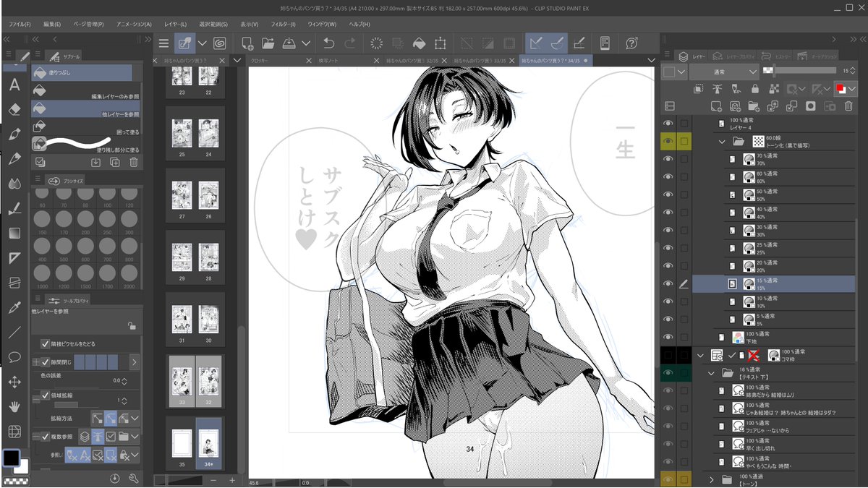Screen dimensions: 868x488
Task: Click Create layer mask icon
Action: (x=812, y=106)
